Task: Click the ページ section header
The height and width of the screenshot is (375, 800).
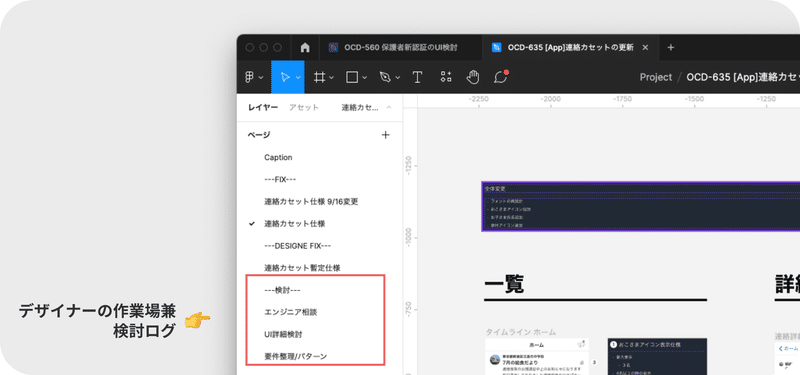Action: 259,135
